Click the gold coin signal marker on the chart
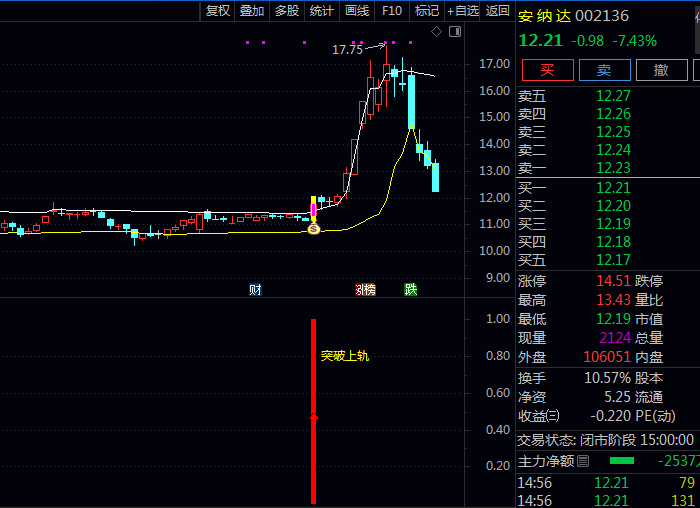The width and height of the screenshot is (700, 508). tap(314, 229)
